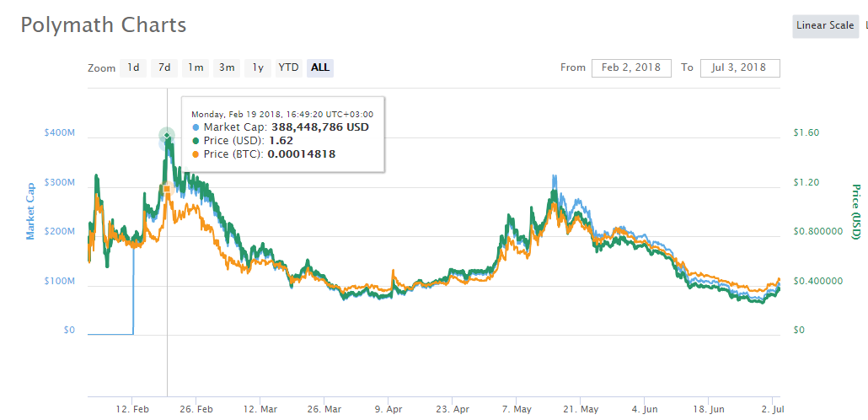Select the 7d zoom range
Image resolution: width=868 pixels, height=420 pixels.
pos(164,68)
